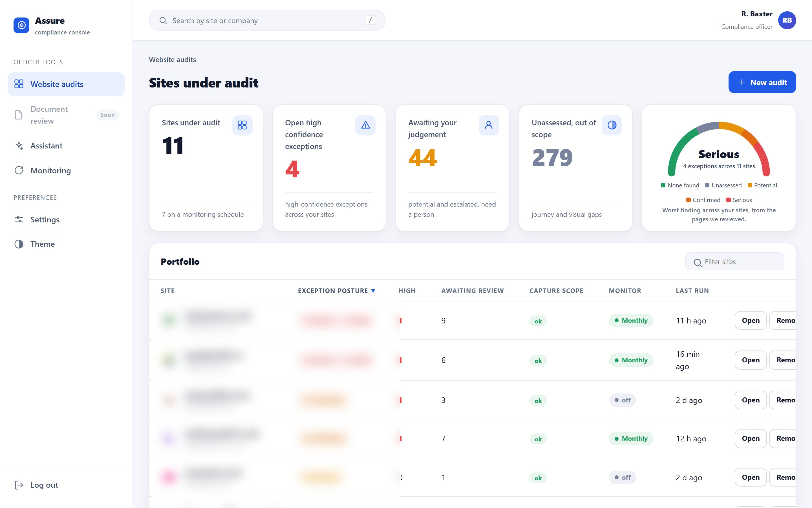Sort by Last Run column header
Screen dimensions: 812x508
coord(692,291)
